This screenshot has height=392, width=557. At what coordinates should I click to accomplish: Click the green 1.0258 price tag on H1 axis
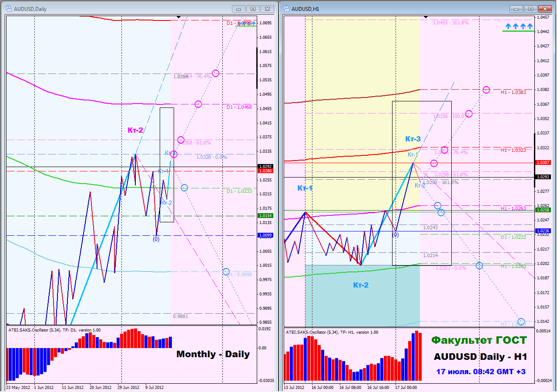pyautogui.click(x=544, y=210)
